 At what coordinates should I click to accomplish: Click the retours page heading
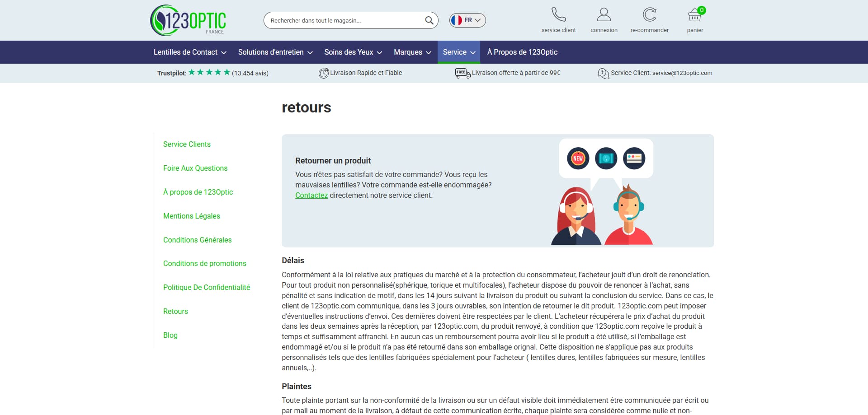click(307, 107)
